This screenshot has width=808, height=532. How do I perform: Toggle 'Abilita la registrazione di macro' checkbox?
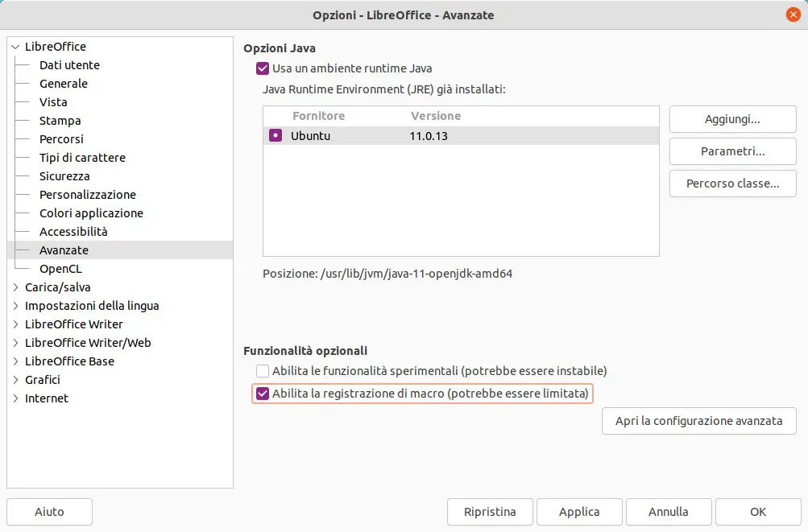coord(263,394)
